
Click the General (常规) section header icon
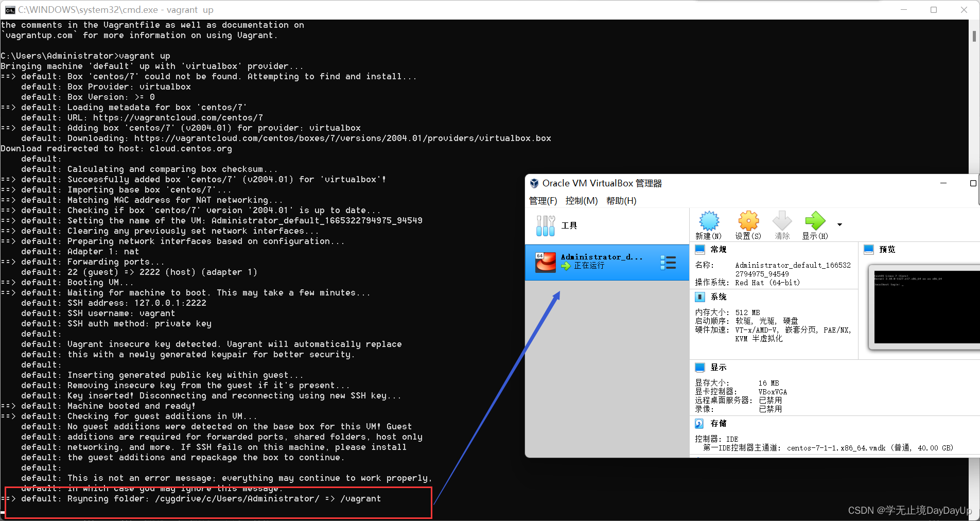(700, 250)
